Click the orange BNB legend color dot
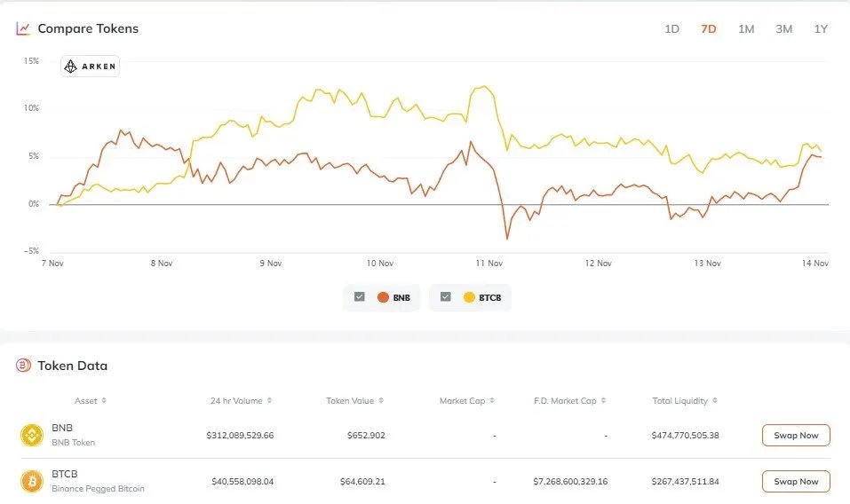This screenshot has height=504, width=850. click(x=384, y=297)
